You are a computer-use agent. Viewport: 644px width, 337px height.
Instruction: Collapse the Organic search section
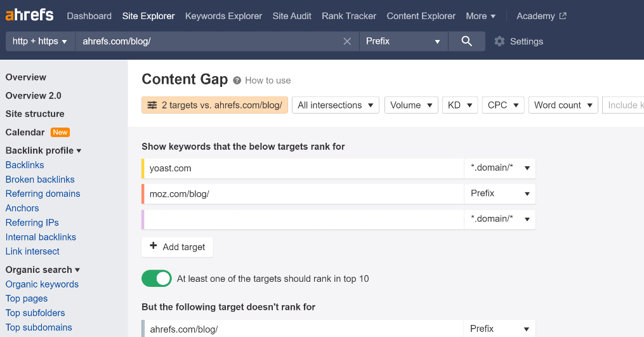[43, 270]
